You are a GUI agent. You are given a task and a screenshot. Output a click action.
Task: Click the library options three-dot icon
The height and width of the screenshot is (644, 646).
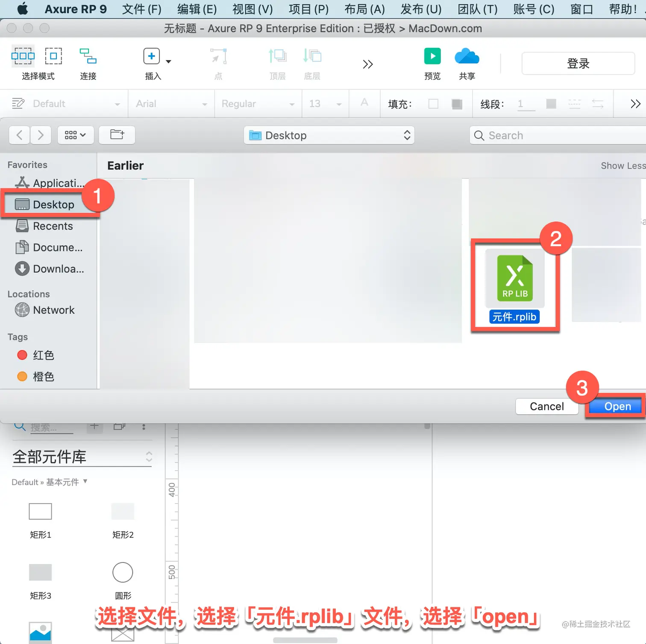pyautogui.click(x=144, y=427)
